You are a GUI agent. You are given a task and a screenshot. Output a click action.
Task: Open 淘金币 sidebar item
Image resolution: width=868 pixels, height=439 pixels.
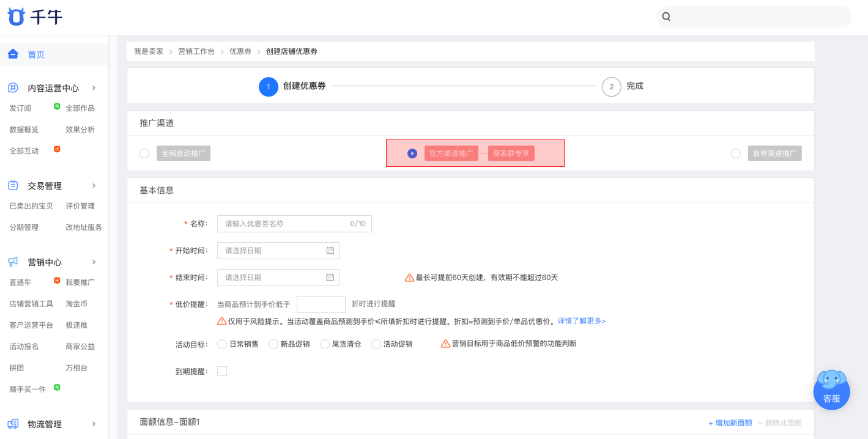click(x=76, y=304)
